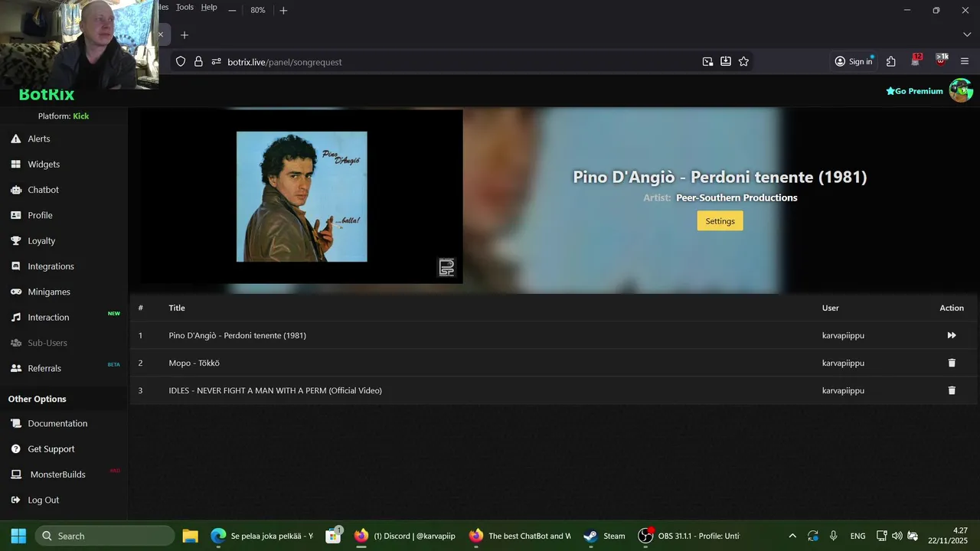The width and height of the screenshot is (980, 551).
Task: Zoom out with the minus button beside 80%
Action: [232, 10]
